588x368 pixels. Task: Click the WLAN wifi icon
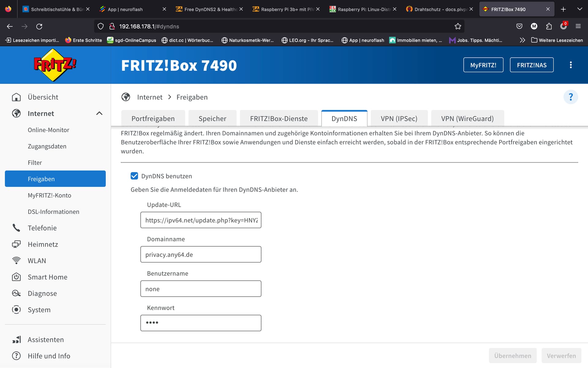(x=16, y=260)
